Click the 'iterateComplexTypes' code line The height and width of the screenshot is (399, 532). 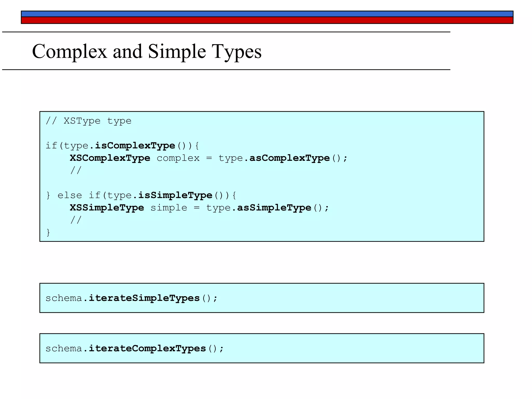135,349
